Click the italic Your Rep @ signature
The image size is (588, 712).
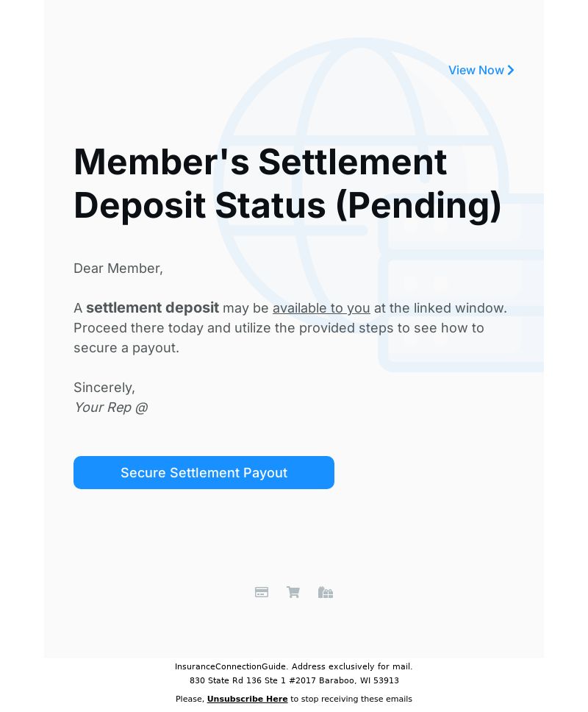(x=111, y=407)
